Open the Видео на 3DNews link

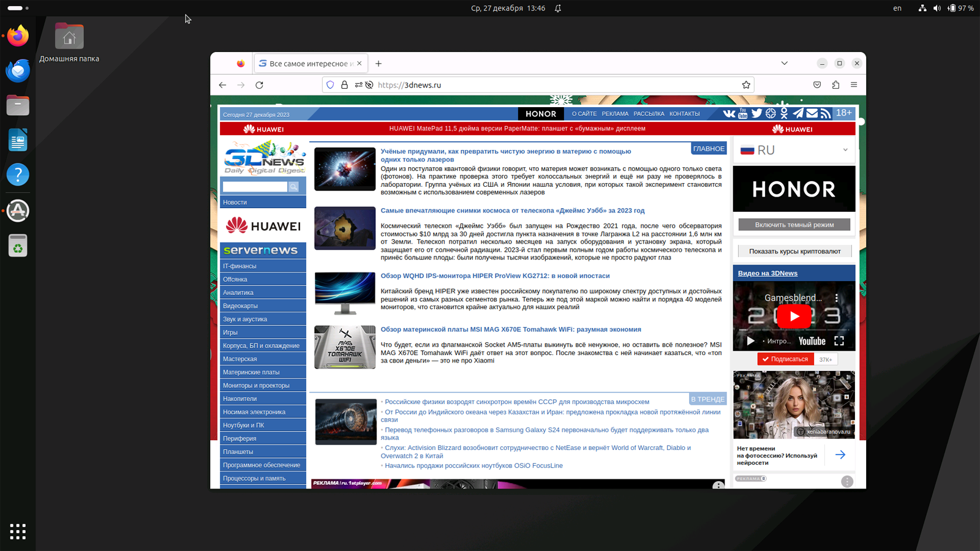[767, 273]
